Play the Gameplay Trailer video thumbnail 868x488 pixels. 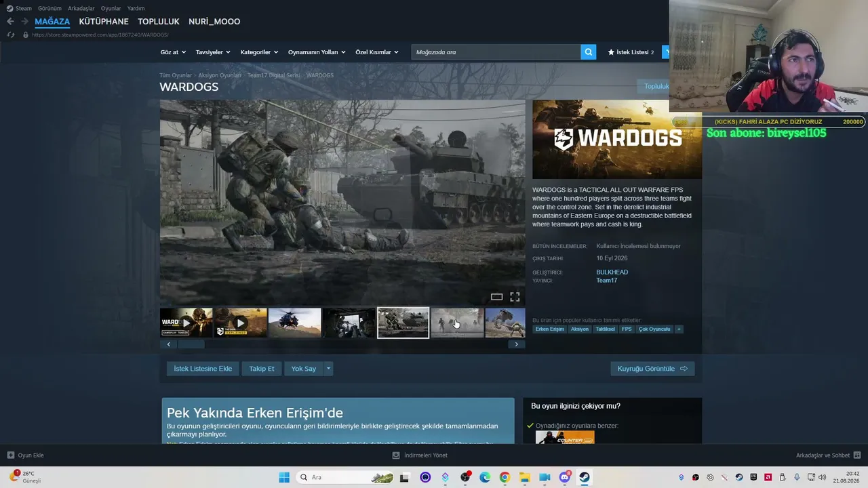tap(186, 323)
